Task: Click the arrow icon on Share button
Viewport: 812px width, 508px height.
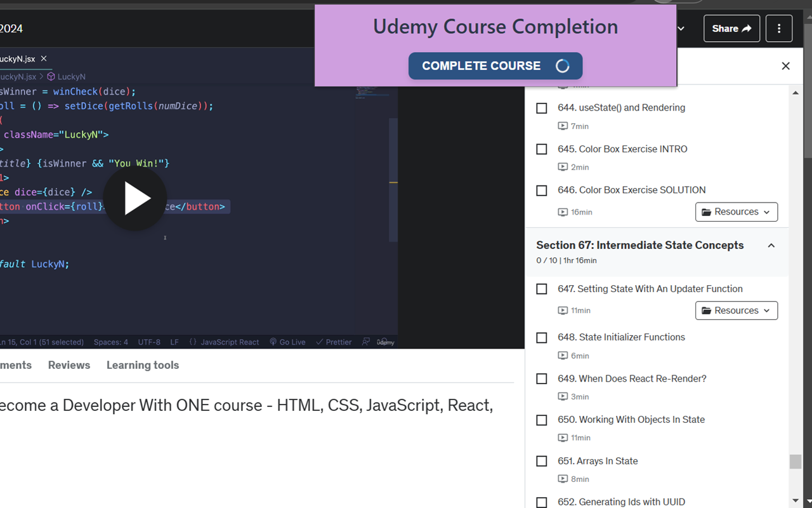Action: coord(747,29)
